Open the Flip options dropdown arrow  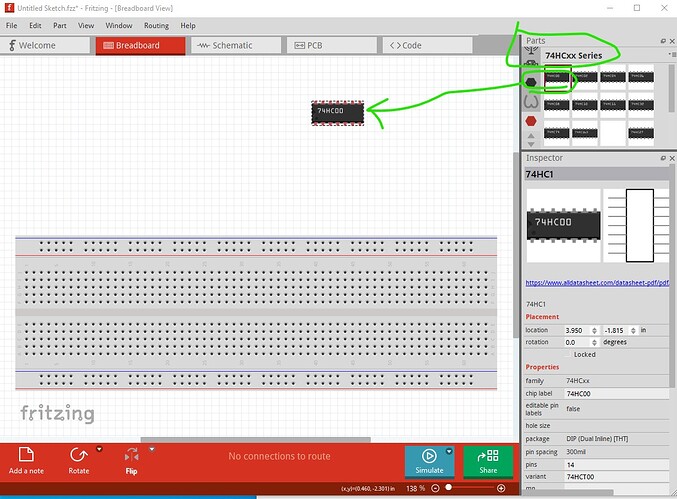[x=152, y=449]
